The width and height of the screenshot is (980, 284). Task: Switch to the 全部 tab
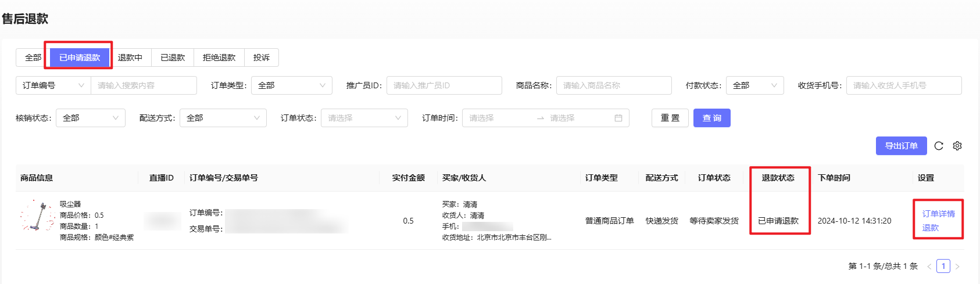coord(33,57)
